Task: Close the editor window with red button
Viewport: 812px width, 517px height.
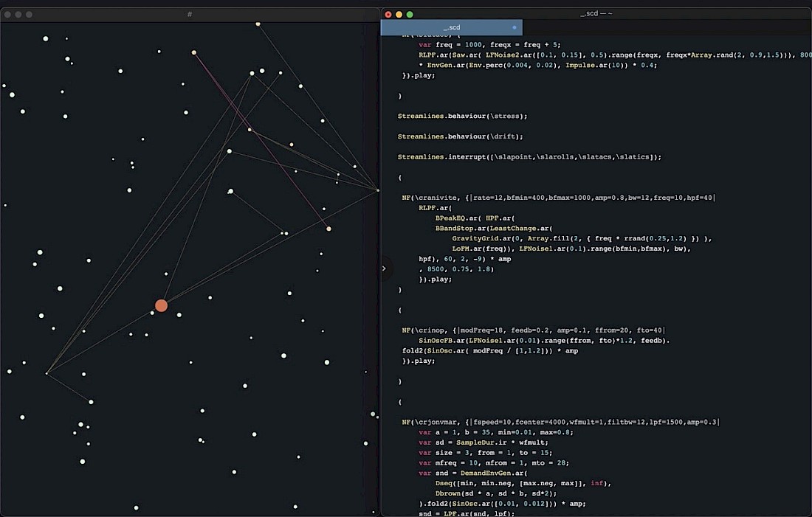Action: tap(388, 14)
